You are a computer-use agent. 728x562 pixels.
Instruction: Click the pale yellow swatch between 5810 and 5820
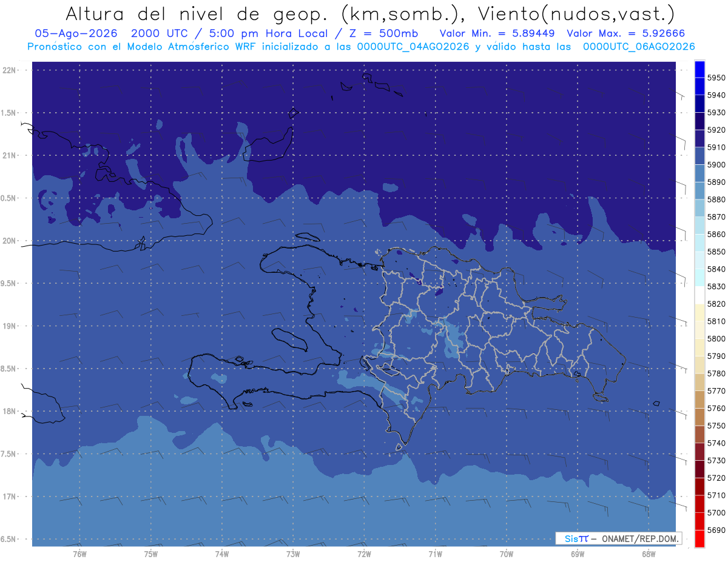click(x=699, y=313)
